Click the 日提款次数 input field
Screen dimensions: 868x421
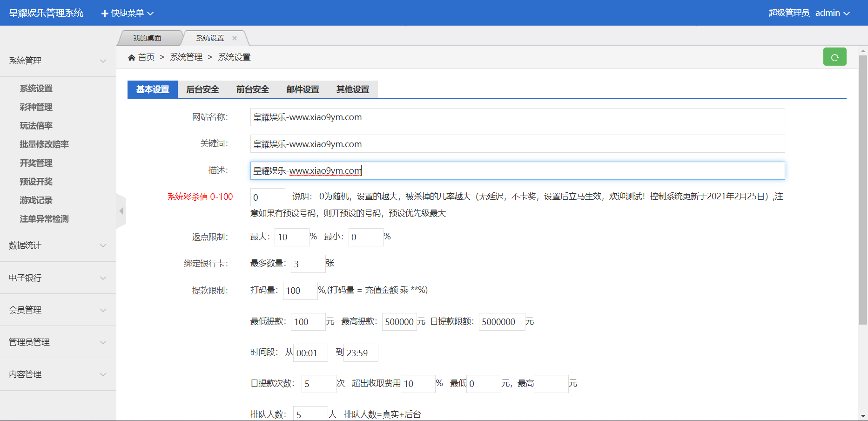(x=319, y=384)
